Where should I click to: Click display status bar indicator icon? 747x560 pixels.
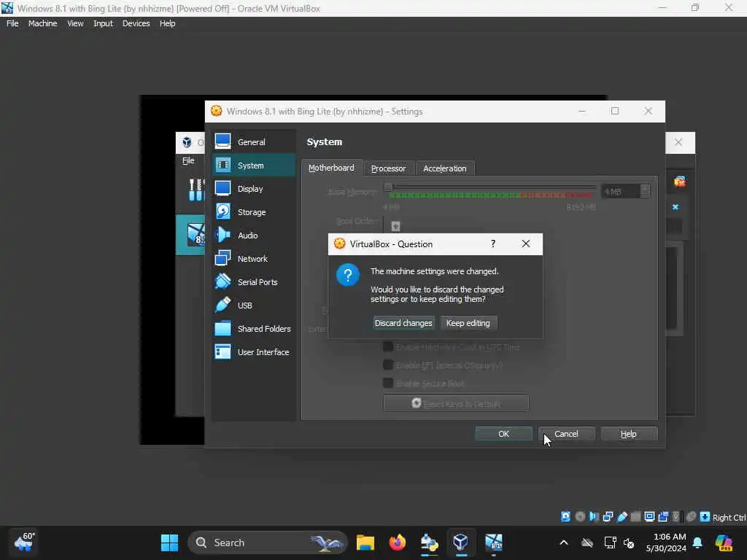point(649,517)
